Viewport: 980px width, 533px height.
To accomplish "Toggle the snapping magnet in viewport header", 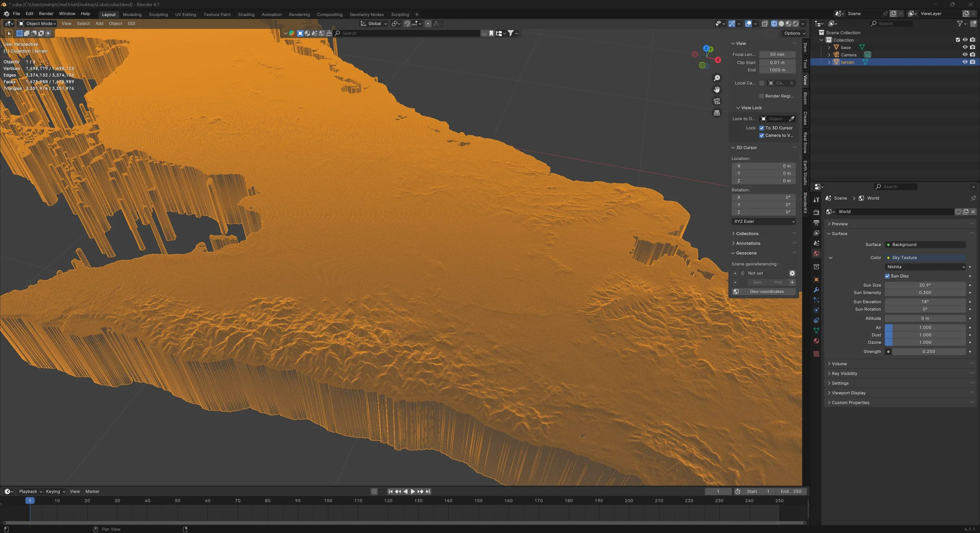I will 407,23.
